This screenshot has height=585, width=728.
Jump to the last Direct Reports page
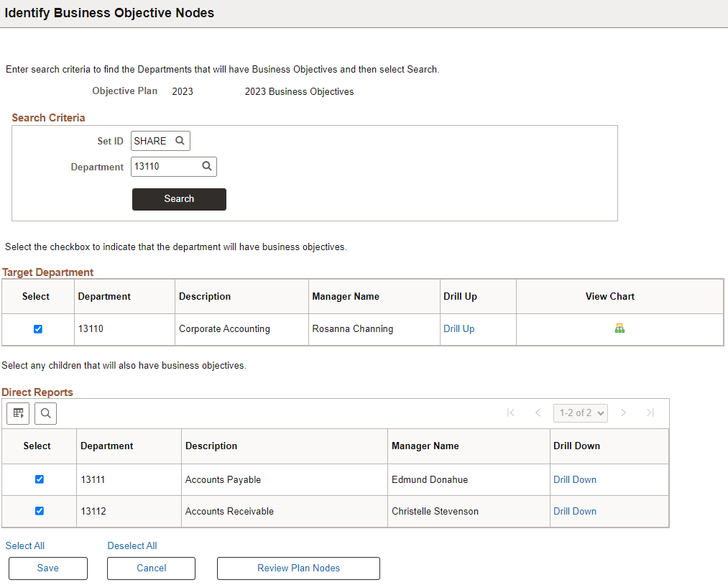[x=650, y=413]
